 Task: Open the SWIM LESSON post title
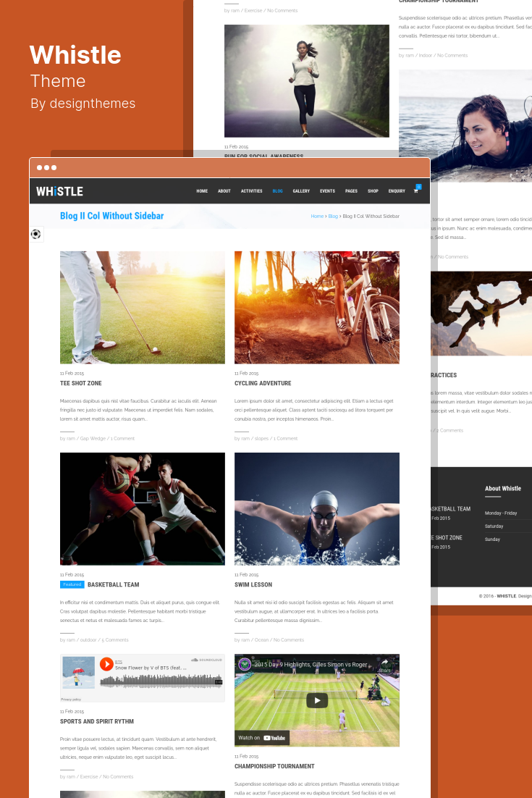tap(253, 585)
